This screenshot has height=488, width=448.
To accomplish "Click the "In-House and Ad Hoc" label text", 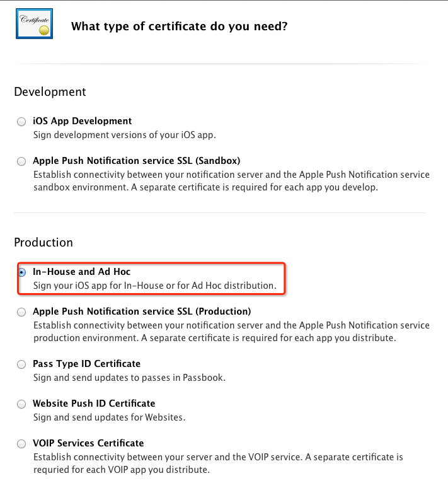I will (x=81, y=272).
